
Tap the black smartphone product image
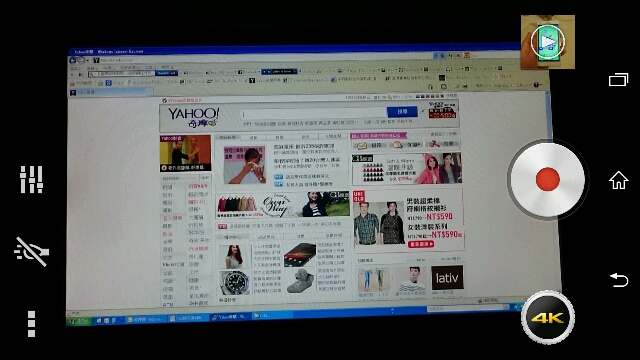(299, 254)
